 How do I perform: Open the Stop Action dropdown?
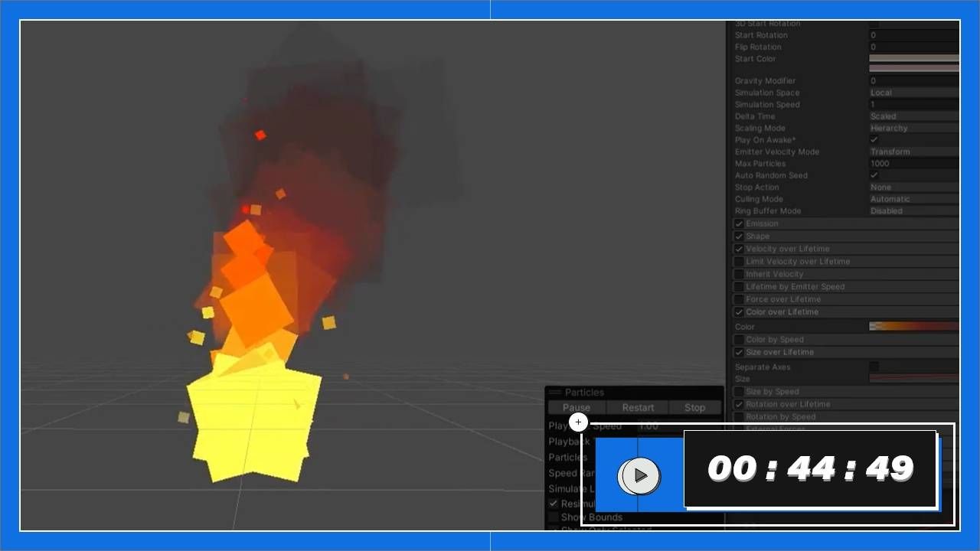[914, 187]
